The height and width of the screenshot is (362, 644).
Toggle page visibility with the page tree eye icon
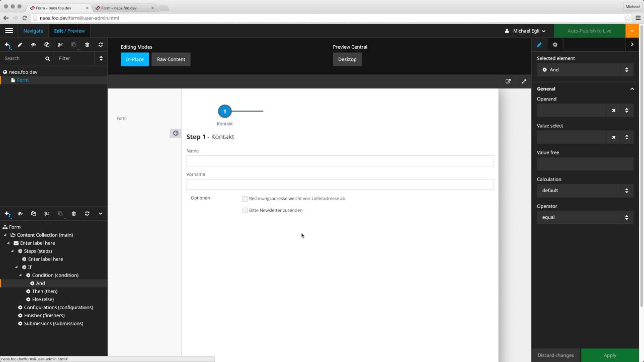(x=34, y=45)
